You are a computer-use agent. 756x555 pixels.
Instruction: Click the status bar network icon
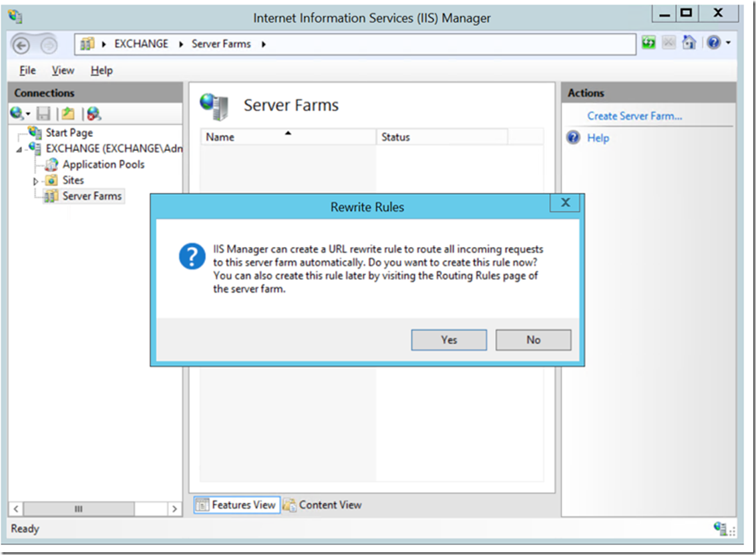[x=721, y=528]
